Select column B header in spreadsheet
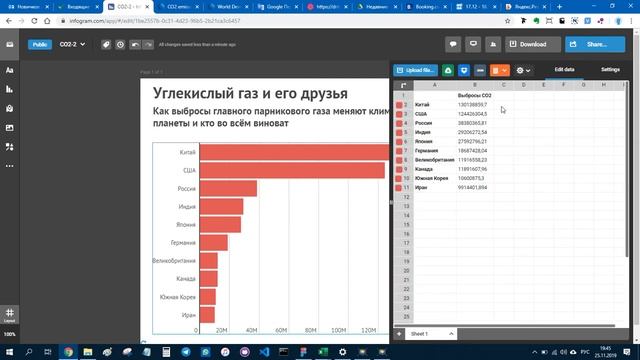Viewport: 640px width, 360px height. tap(474, 85)
